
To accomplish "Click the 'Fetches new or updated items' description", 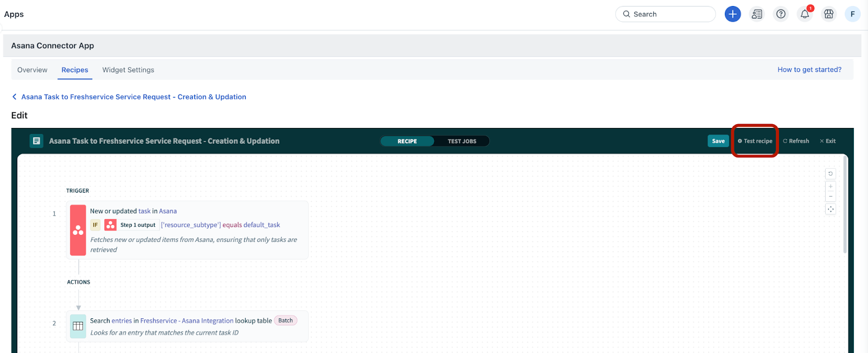I will 194,245.
